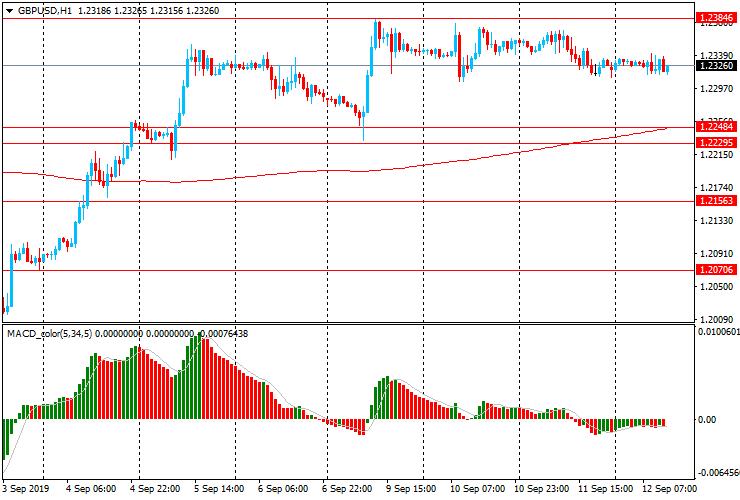Click the -0.006456 MACD scale value
This screenshot has width=740, height=500.
click(717, 473)
